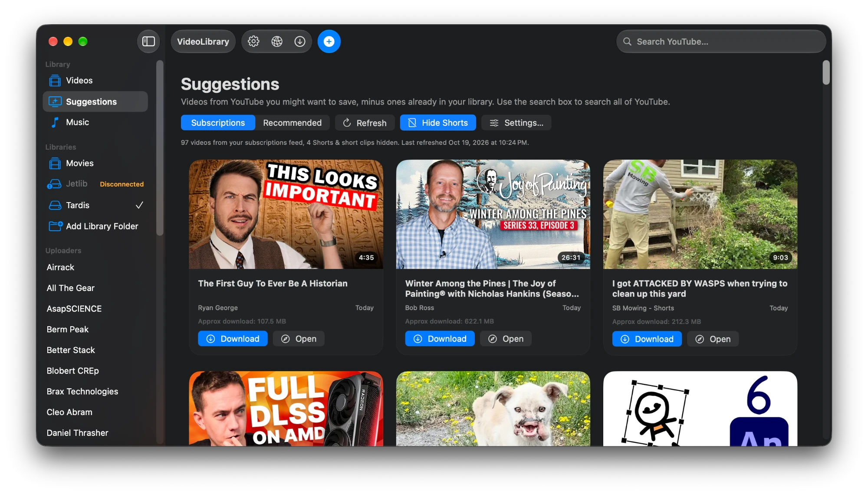
Task: Open the settings gear in toolbar
Action: coord(253,41)
